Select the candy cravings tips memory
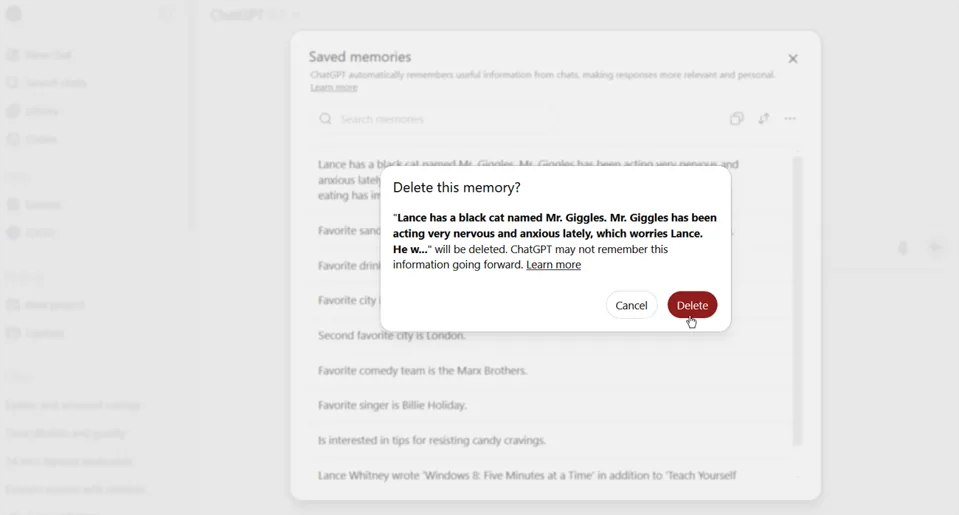 tap(432, 440)
